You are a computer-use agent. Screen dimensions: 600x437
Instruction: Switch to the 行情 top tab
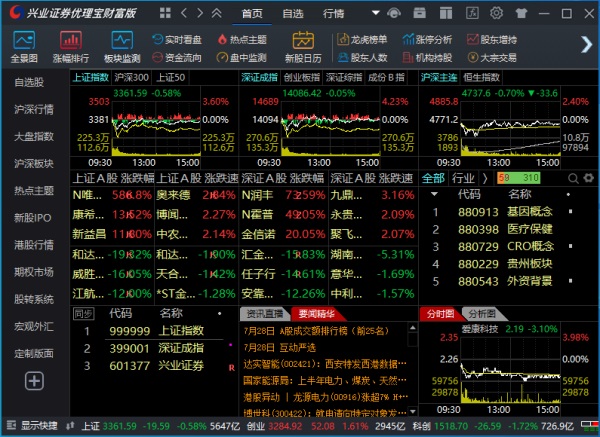[333, 13]
